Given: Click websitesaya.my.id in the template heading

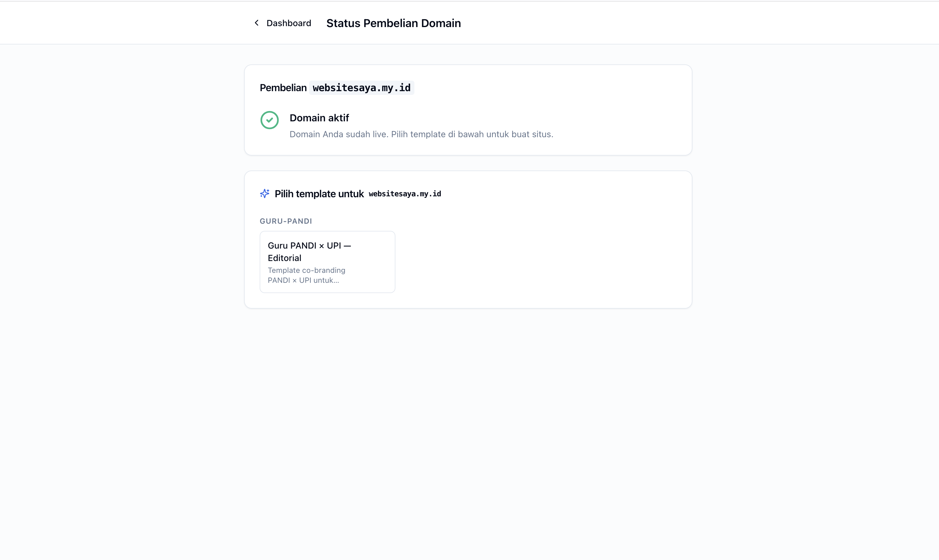Looking at the screenshot, I should click(x=405, y=194).
